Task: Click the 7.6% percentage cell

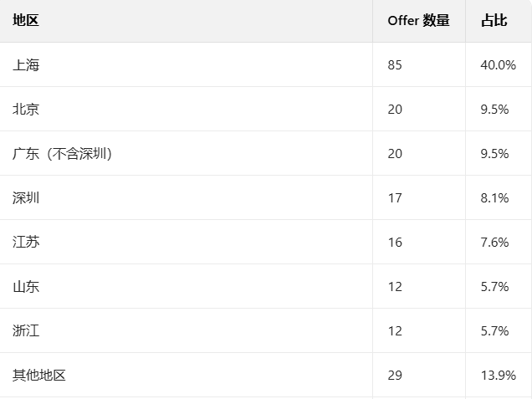Action: (x=494, y=243)
